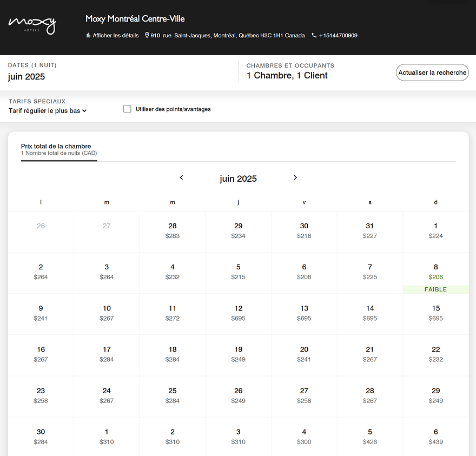Pick June 12 priced at $695
The height and width of the screenshot is (456, 476).
click(239, 314)
